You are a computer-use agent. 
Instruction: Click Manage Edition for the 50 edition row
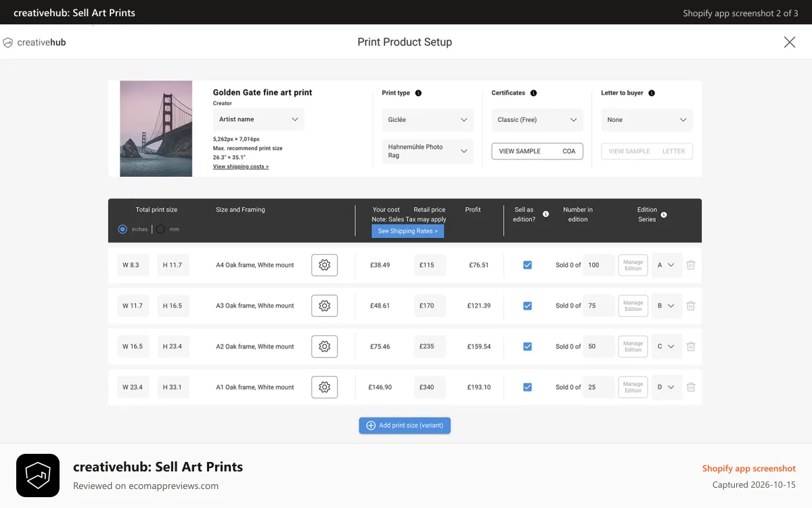point(633,346)
